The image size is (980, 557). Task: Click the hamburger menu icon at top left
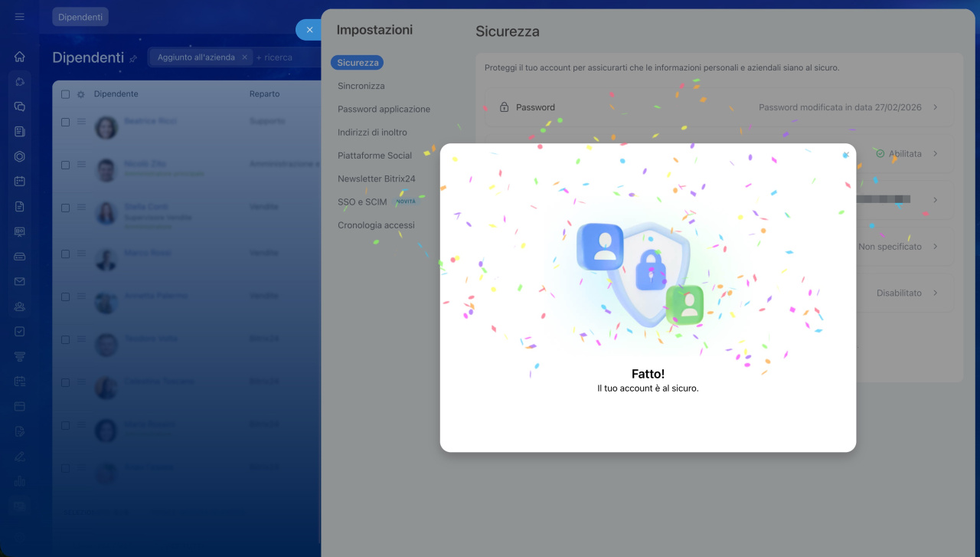[x=20, y=17]
